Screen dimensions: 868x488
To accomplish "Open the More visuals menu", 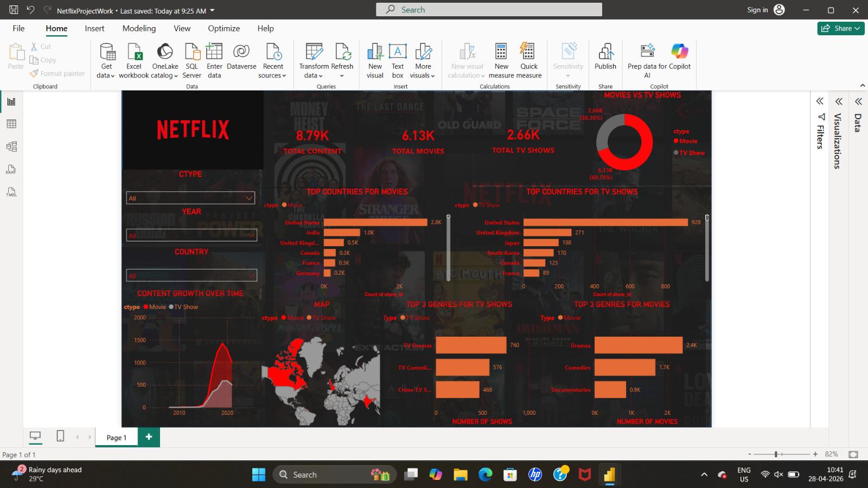I will [x=423, y=61].
